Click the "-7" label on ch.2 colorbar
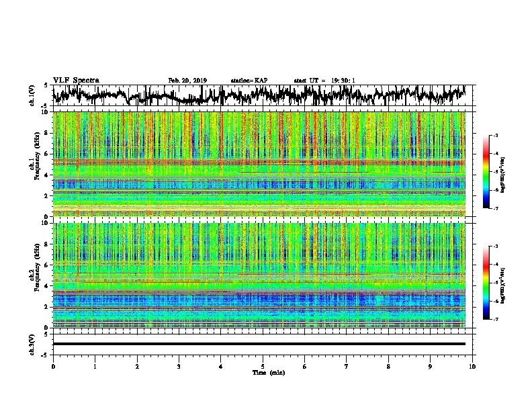The image size is (532, 411). pyautogui.click(x=495, y=319)
